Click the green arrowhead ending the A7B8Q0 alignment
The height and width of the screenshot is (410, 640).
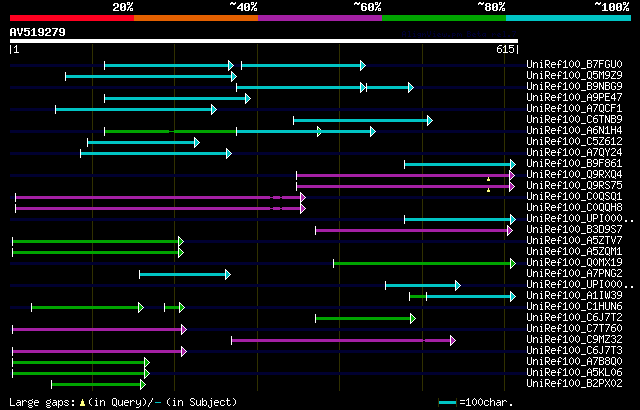147,363
